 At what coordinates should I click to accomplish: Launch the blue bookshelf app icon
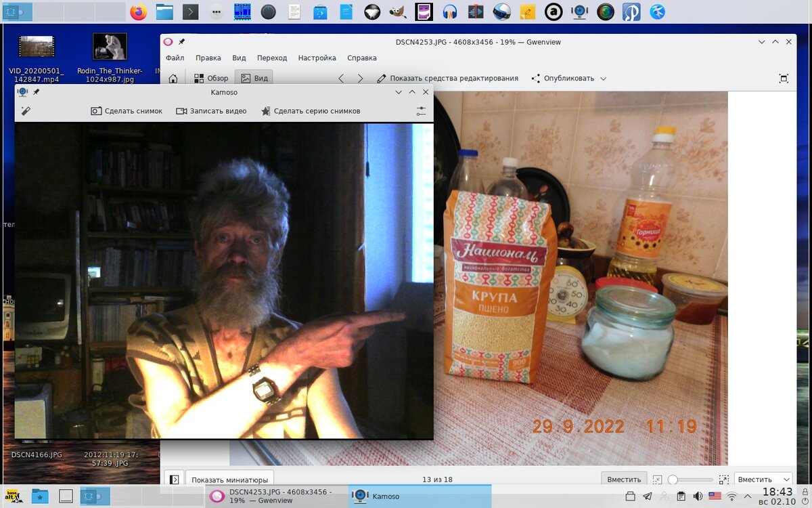pos(242,12)
